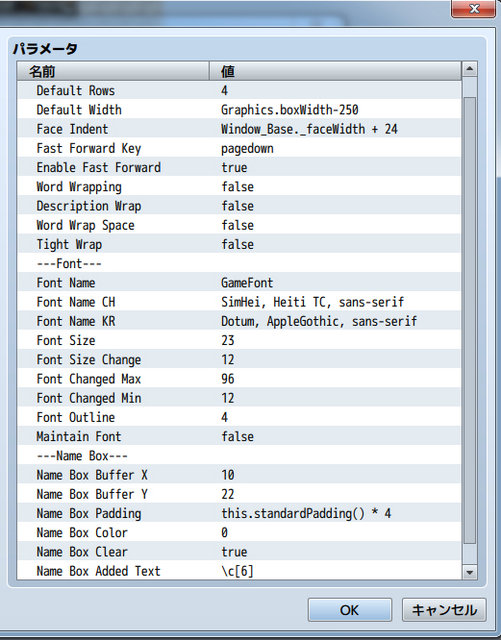Click the ---Name Box--- separator row
The image size is (501, 640).
pos(239,456)
